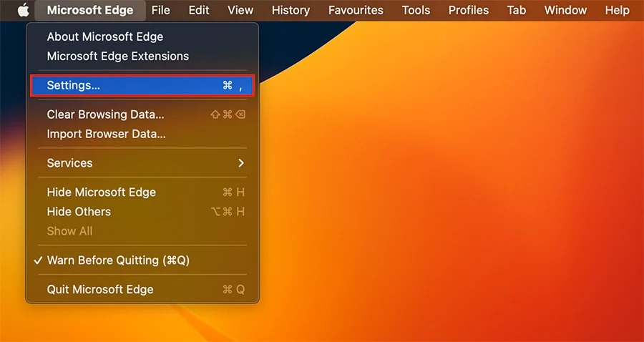The width and height of the screenshot is (644, 342).
Task: Select Import Browser Data…
Action: (142, 134)
